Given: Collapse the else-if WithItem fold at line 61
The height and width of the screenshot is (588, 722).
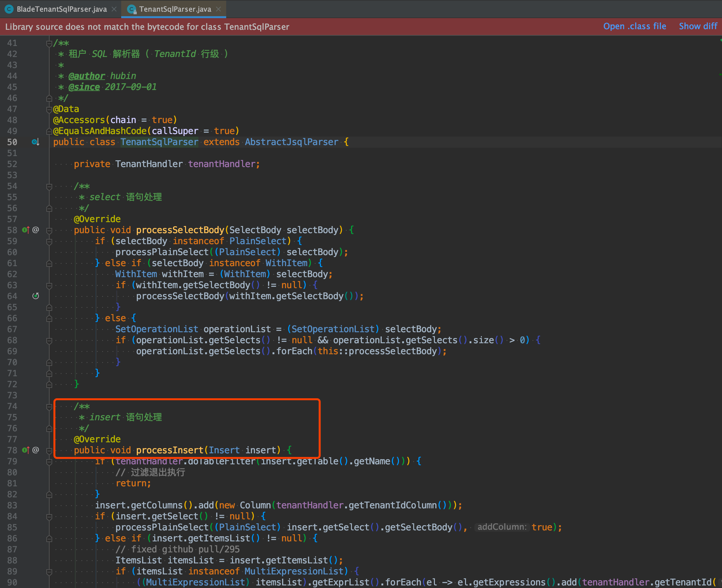Looking at the screenshot, I should coord(49,263).
